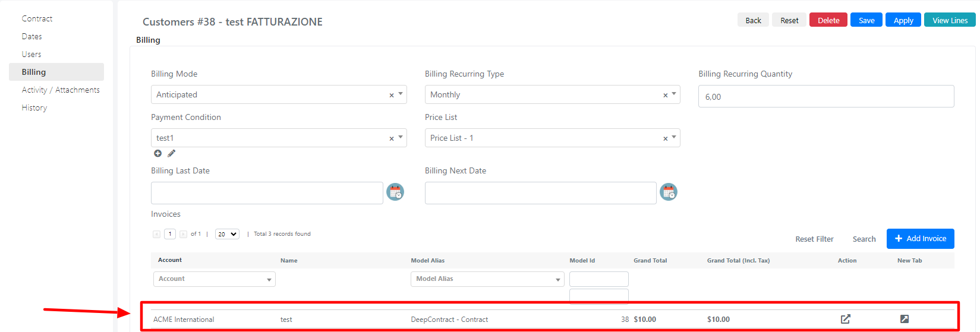Screen dimensions: 980x332
Task: Edit the payment condition with pencil icon
Action: click(172, 153)
